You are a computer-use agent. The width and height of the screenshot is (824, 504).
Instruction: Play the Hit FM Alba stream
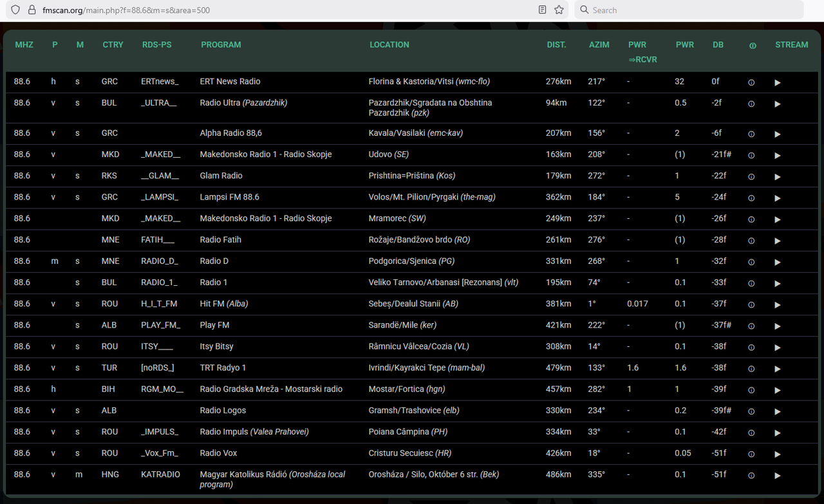click(778, 305)
